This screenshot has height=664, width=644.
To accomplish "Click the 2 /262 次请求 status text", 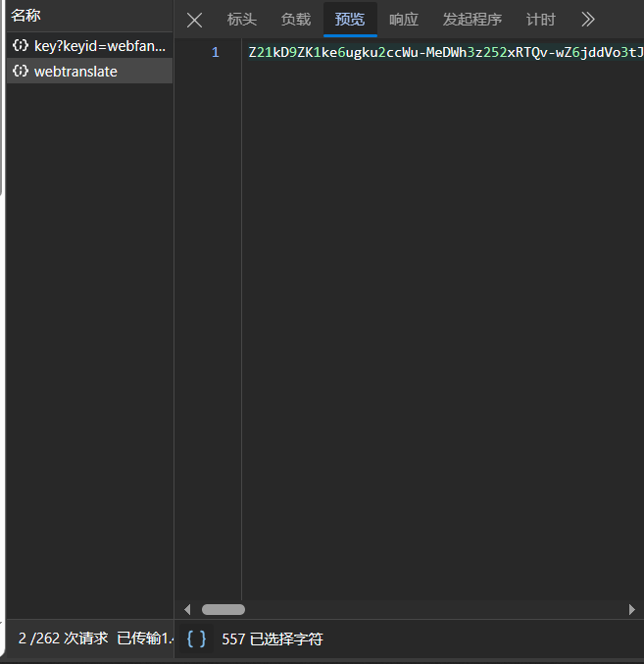I will pyautogui.click(x=63, y=638).
